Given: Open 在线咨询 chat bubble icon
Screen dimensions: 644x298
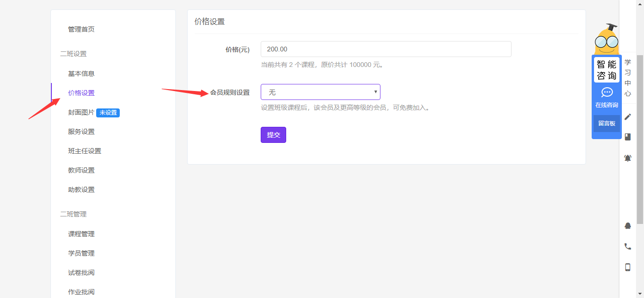Looking at the screenshot, I should (x=607, y=92).
